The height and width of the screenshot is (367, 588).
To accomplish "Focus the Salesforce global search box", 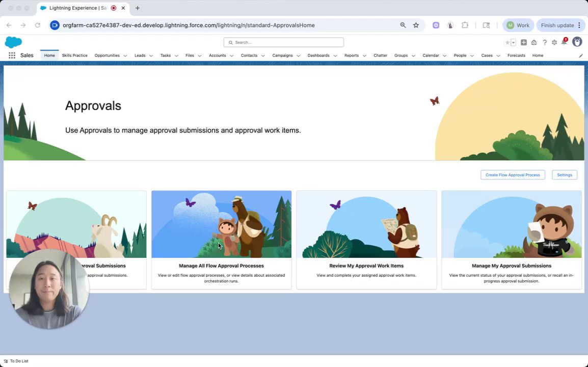I will coord(283,42).
